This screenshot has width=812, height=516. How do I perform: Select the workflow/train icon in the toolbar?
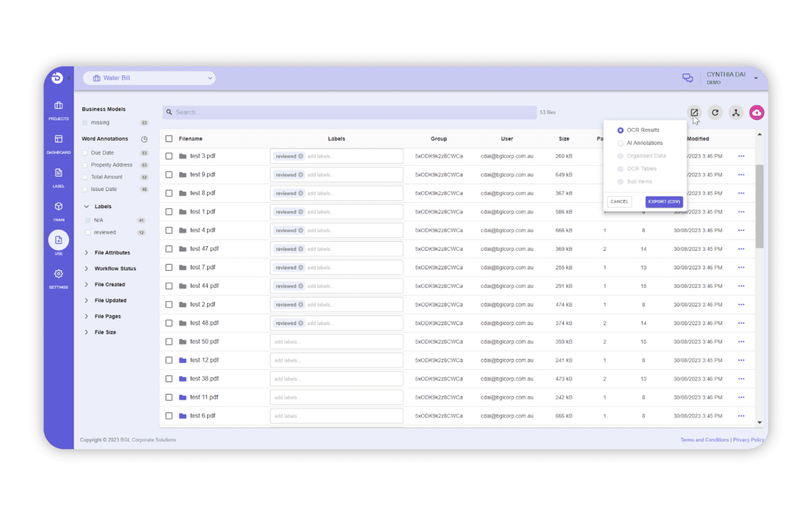[x=736, y=112]
